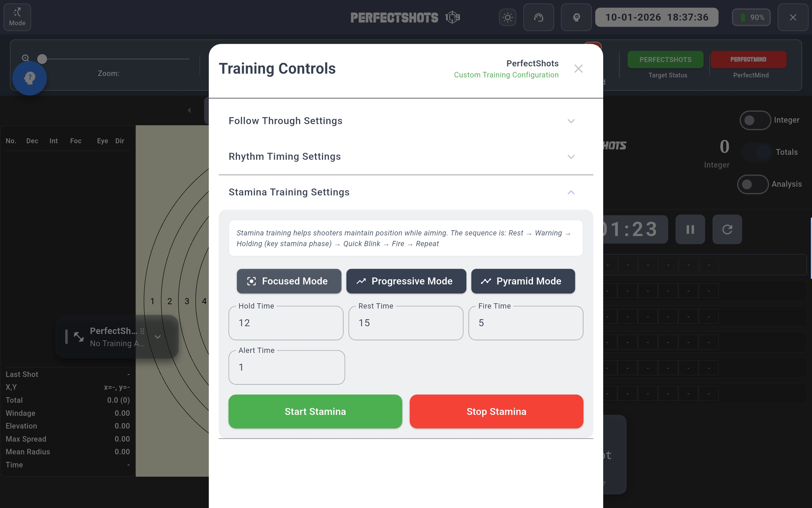Click the head-lightbulb icon in top bar
The width and height of the screenshot is (812, 508).
[576, 17]
